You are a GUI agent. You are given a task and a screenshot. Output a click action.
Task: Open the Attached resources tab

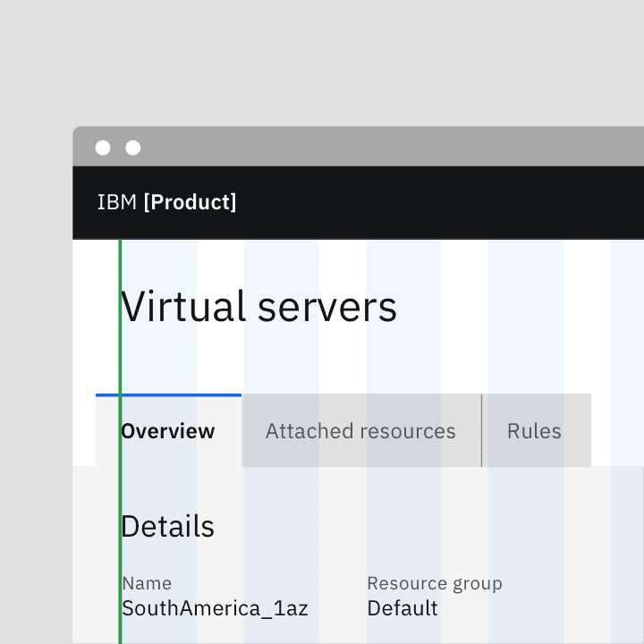point(360,431)
